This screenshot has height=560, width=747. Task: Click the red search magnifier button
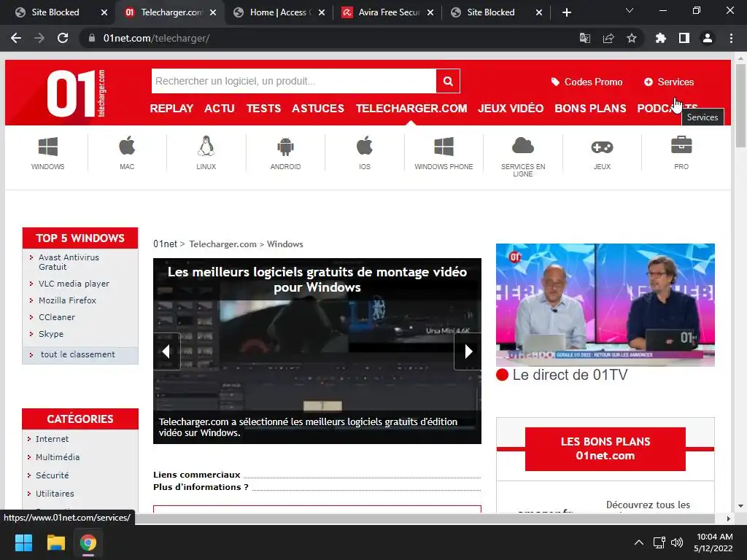pyautogui.click(x=448, y=81)
